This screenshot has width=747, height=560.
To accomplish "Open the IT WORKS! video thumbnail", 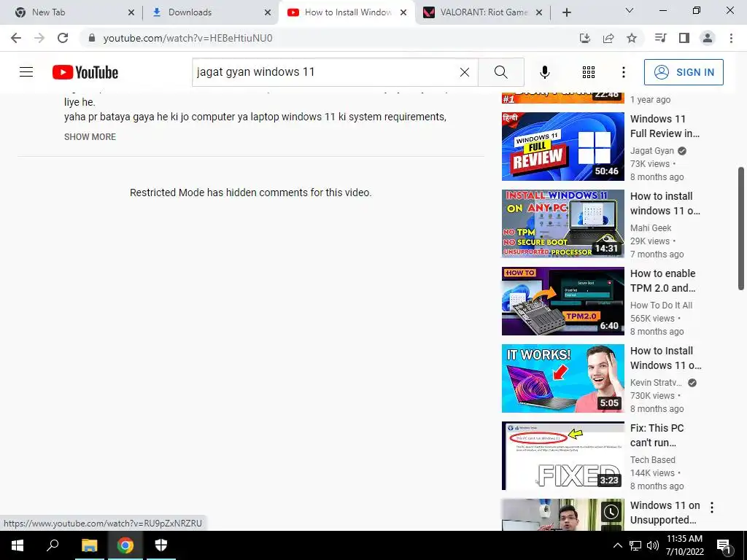I will tap(562, 378).
